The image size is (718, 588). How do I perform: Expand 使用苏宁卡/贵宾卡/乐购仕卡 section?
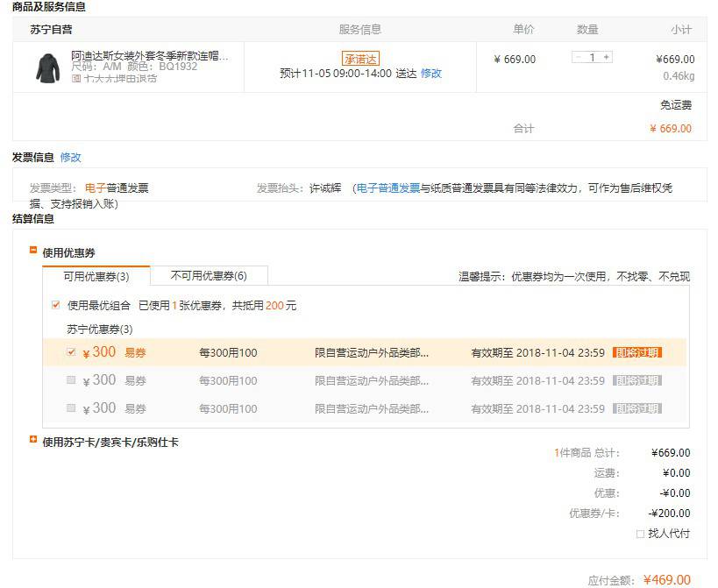[33, 439]
